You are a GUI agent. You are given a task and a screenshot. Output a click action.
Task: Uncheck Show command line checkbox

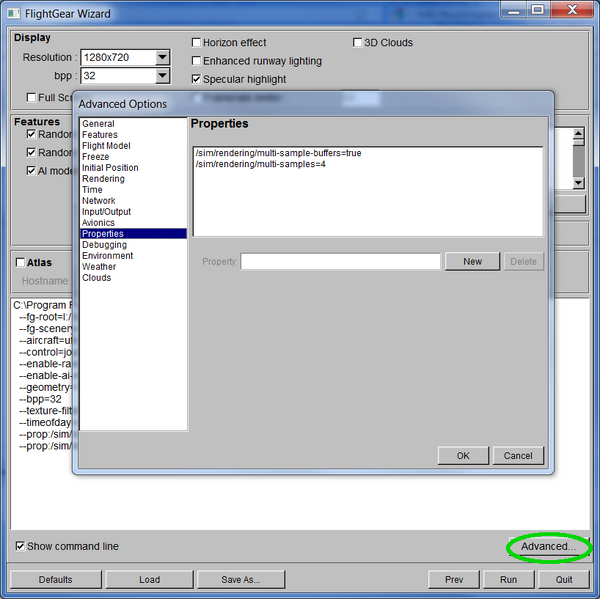click(x=20, y=546)
